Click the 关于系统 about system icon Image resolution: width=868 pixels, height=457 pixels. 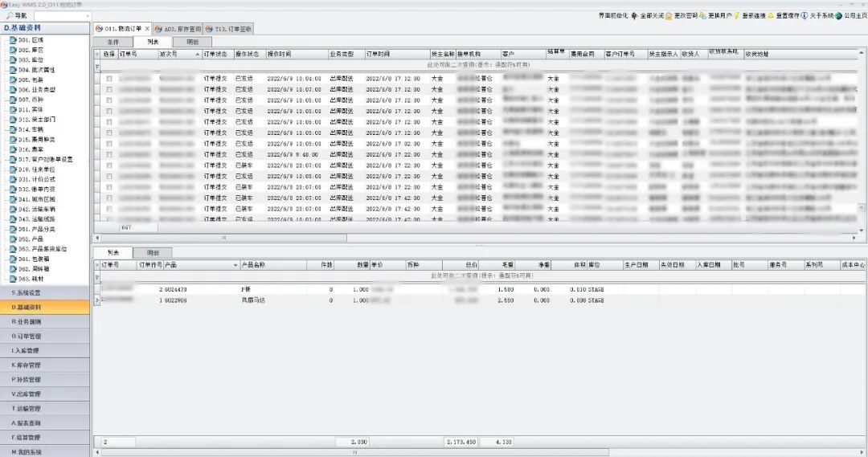click(805, 15)
